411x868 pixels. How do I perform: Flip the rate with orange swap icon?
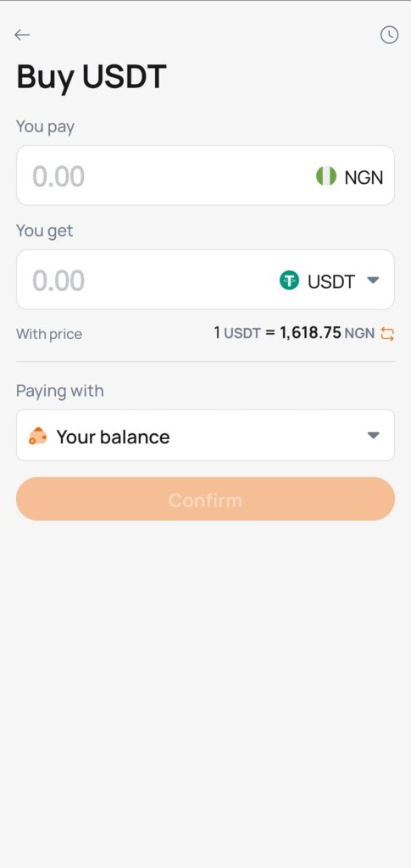[388, 334]
